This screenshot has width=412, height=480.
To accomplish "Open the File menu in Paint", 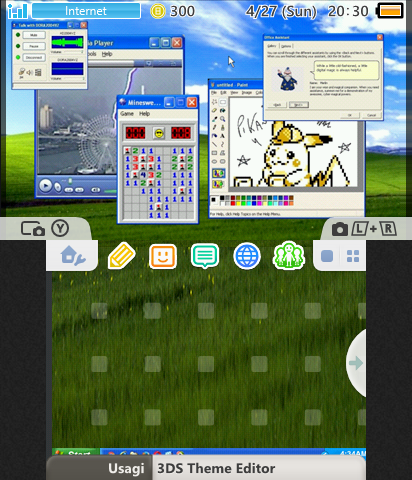I will click(x=214, y=92).
